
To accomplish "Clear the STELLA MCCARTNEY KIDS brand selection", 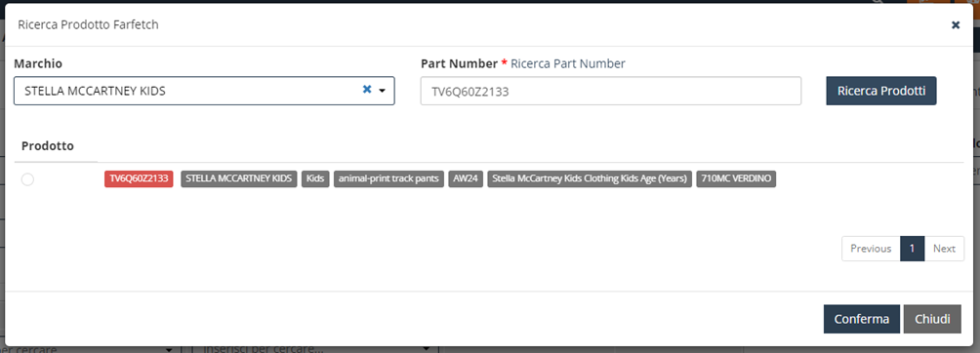I will point(367,90).
